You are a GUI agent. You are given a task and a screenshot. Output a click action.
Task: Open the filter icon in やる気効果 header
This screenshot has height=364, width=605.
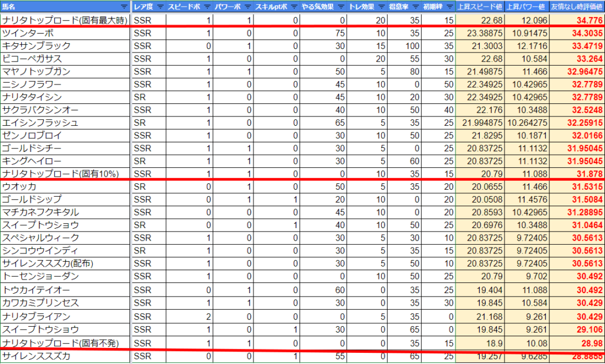341,6
